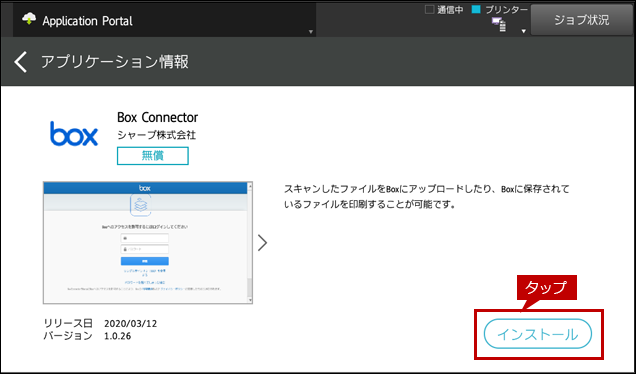Click the Application Portal cloud icon
The height and width of the screenshot is (374, 636).
click(29, 19)
